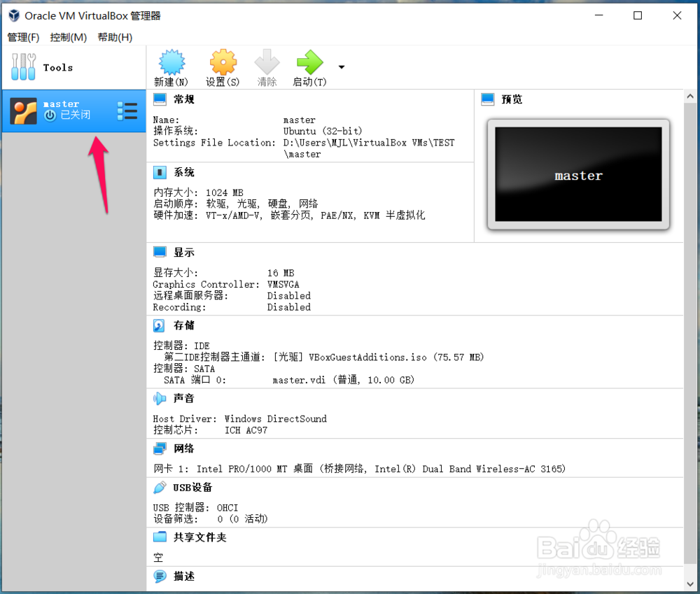
Task: Click the Storage (存储) disk icon
Action: coord(159,325)
